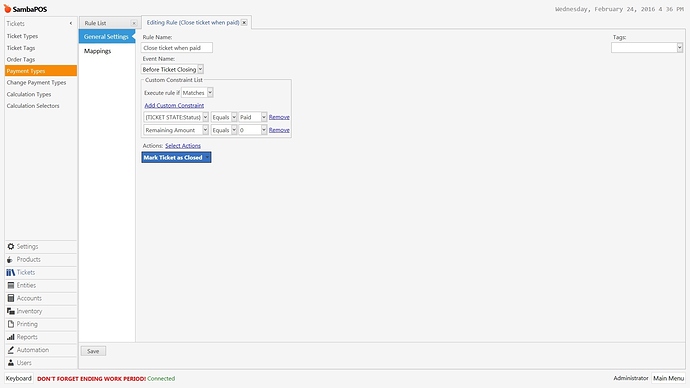The image size is (690, 388).
Task: Close the Editing Rule tab
Action: click(x=244, y=22)
